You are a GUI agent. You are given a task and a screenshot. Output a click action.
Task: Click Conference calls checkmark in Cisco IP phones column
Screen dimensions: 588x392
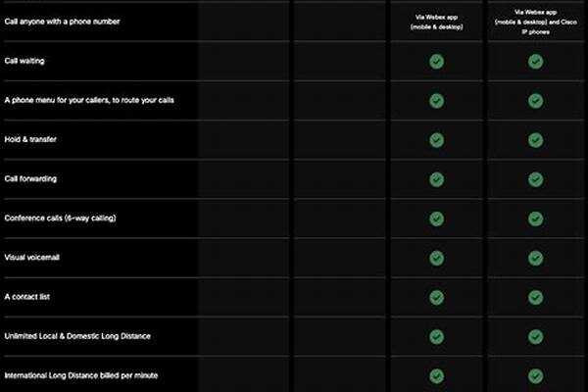535,218
